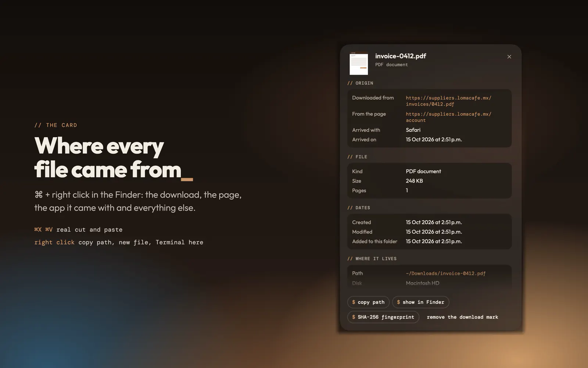
Task: Click the Disk value Macintosh HD
Action: (422, 283)
